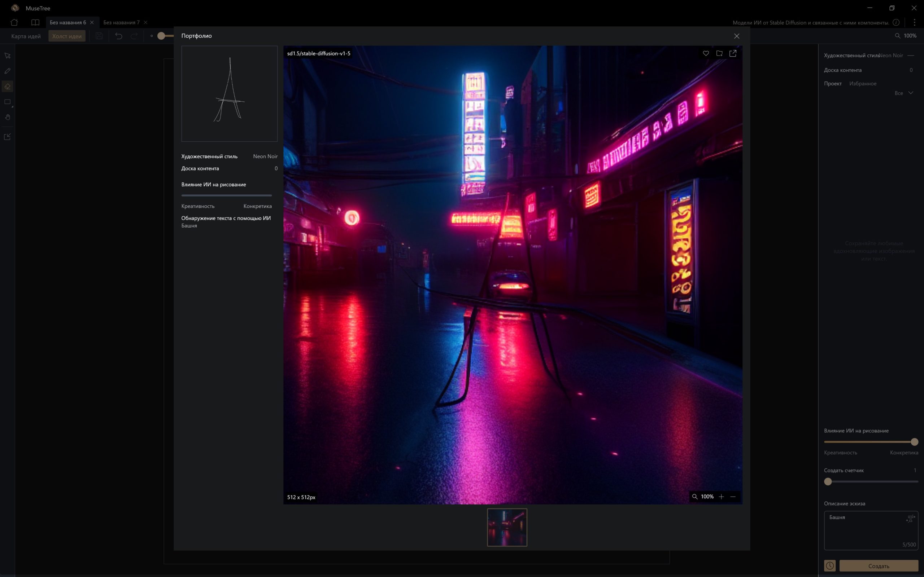Click the save-to-folder icon on image
The height and width of the screenshot is (577, 924).
tap(719, 53)
